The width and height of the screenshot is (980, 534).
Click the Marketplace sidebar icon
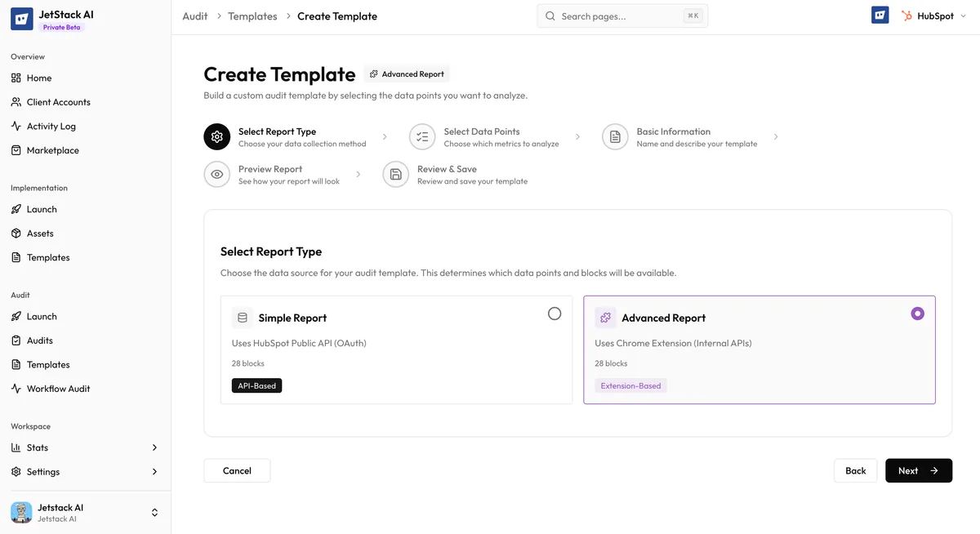coord(16,149)
